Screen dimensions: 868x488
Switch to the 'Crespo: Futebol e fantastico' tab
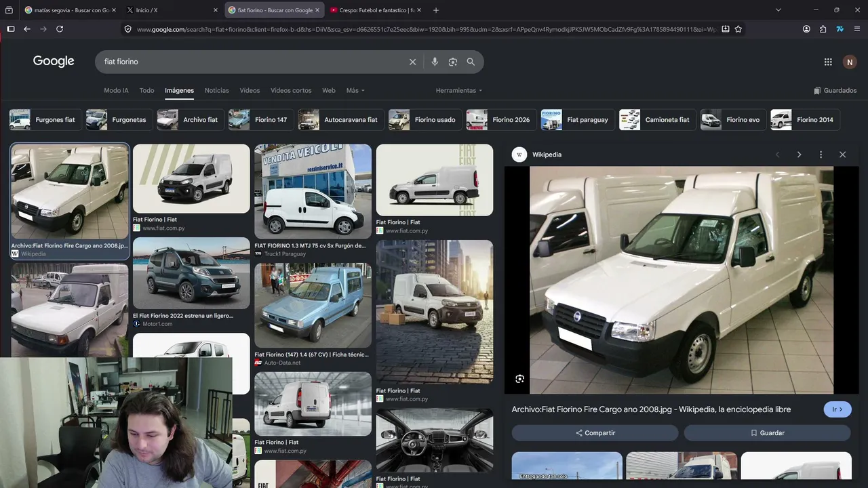click(375, 10)
